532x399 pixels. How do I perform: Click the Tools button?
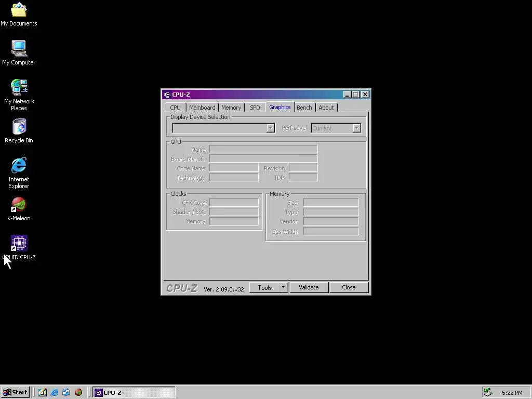pos(264,287)
